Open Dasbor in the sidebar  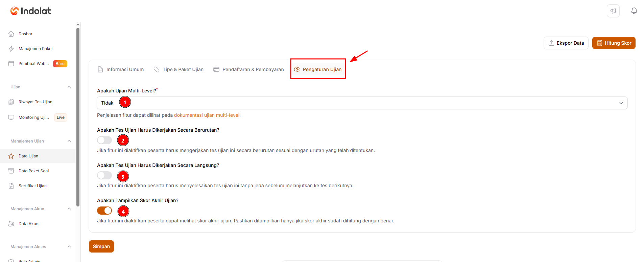pos(38,34)
